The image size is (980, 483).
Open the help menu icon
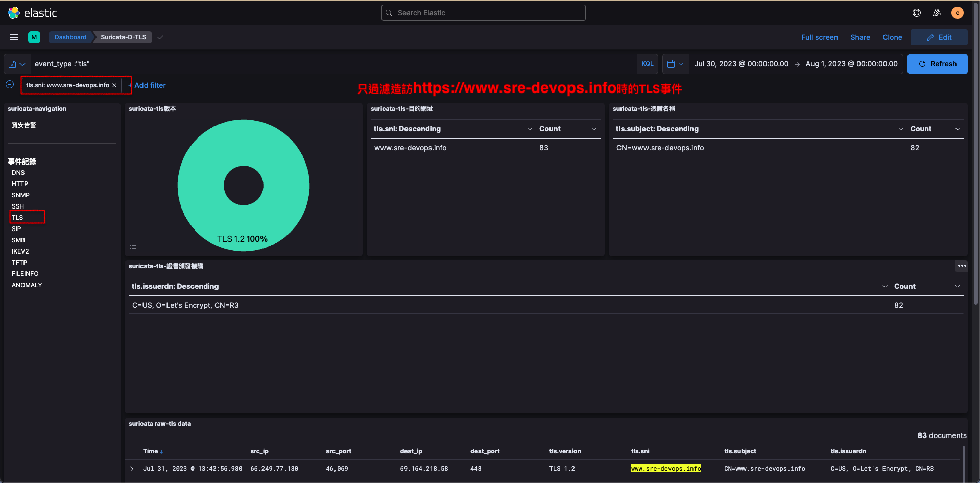tap(917, 13)
